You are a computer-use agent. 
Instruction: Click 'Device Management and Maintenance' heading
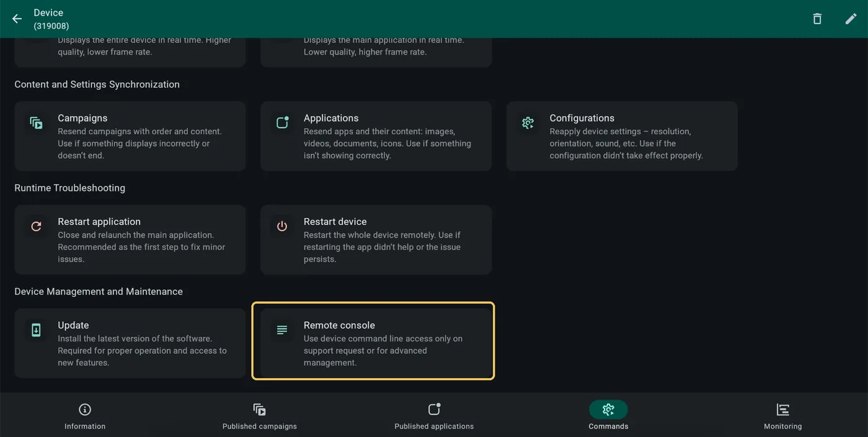point(99,291)
